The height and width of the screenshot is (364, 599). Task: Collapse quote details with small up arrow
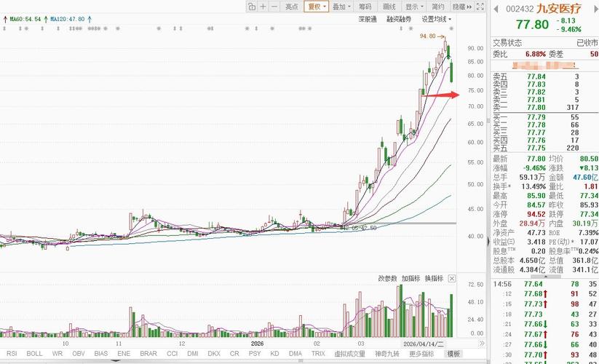[545, 276]
